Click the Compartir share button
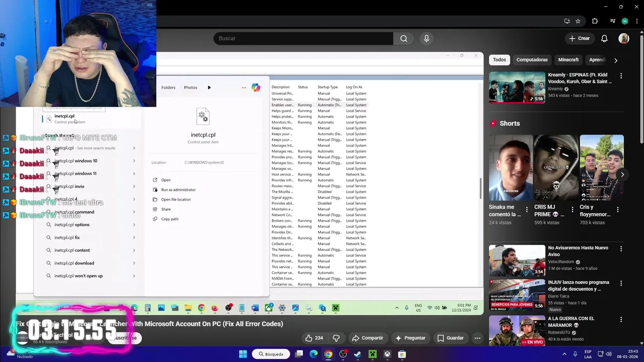Image resolution: width=644 pixels, height=362 pixels. coord(367,338)
